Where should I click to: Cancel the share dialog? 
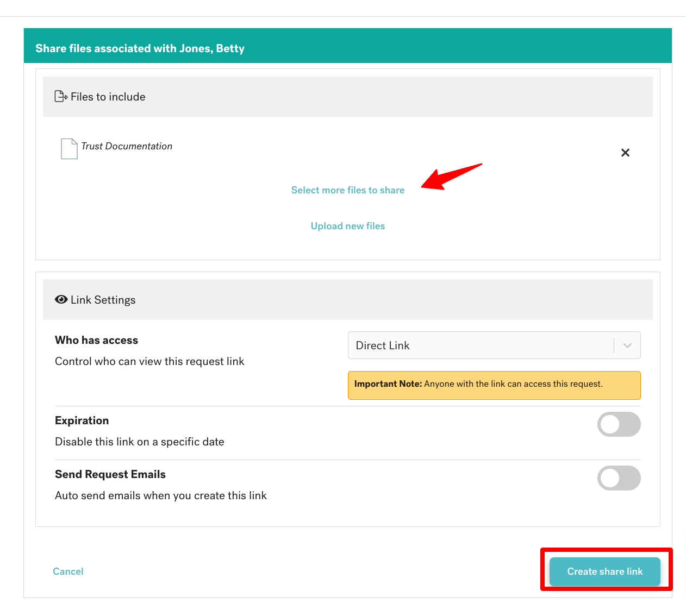pos(68,571)
